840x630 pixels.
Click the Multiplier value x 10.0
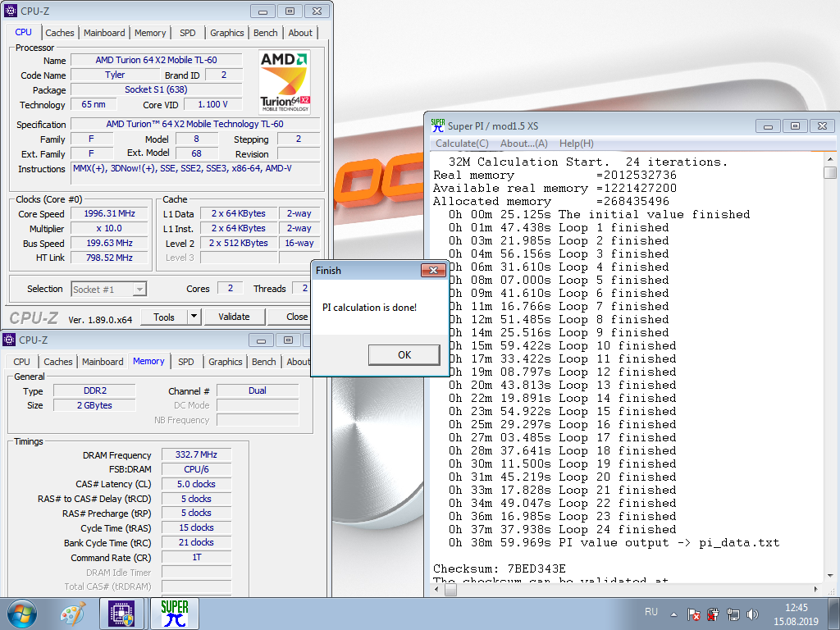tap(109, 228)
